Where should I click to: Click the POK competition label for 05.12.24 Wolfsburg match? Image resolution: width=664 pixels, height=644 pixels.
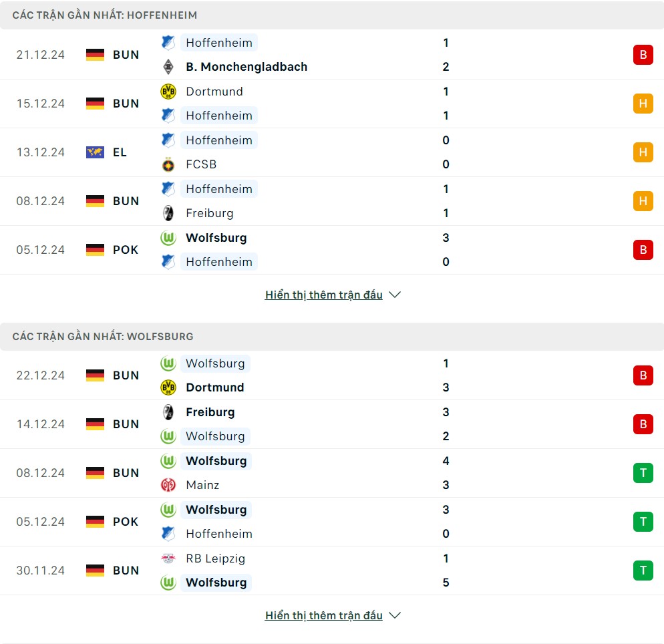click(126, 522)
